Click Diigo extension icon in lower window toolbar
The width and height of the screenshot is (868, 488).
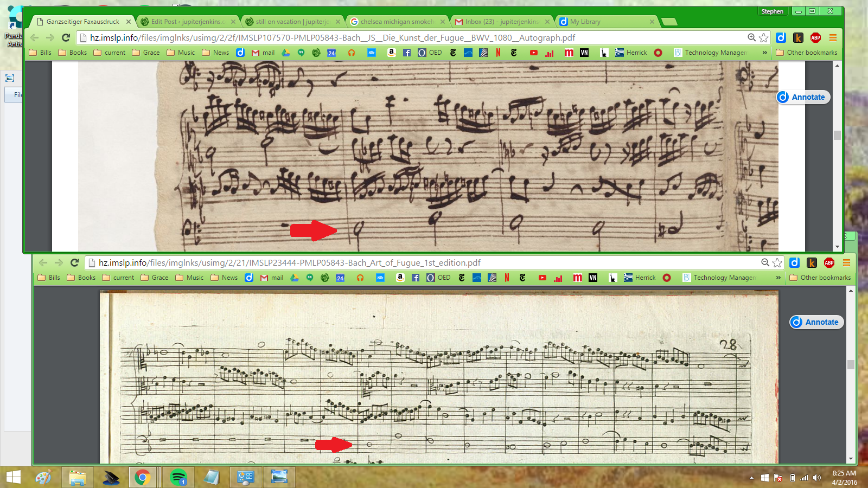click(x=794, y=262)
